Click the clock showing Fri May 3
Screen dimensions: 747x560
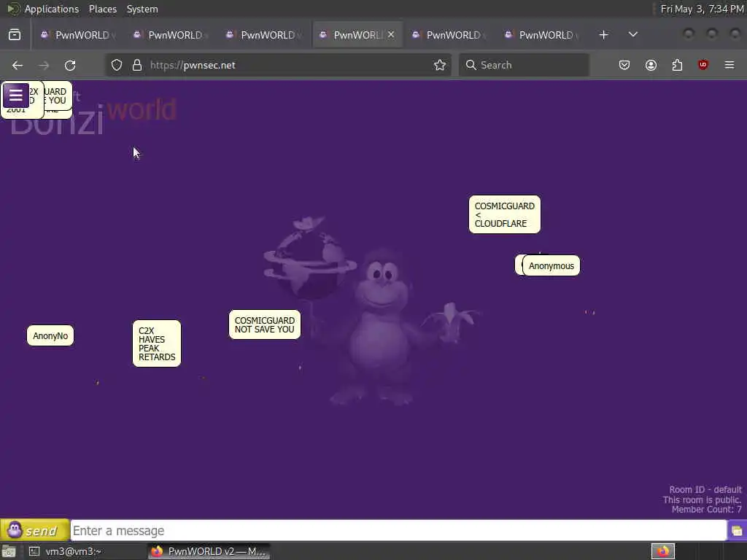pyautogui.click(x=702, y=9)
